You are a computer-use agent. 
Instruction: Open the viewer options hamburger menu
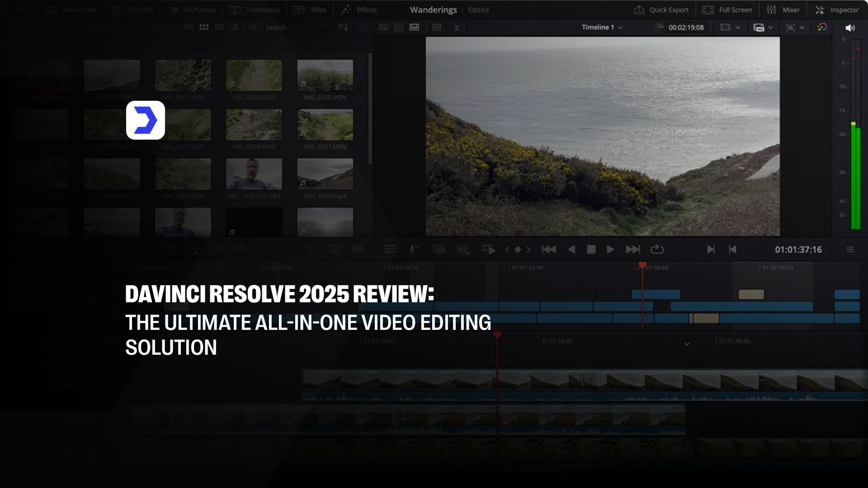tap(850, 249)
